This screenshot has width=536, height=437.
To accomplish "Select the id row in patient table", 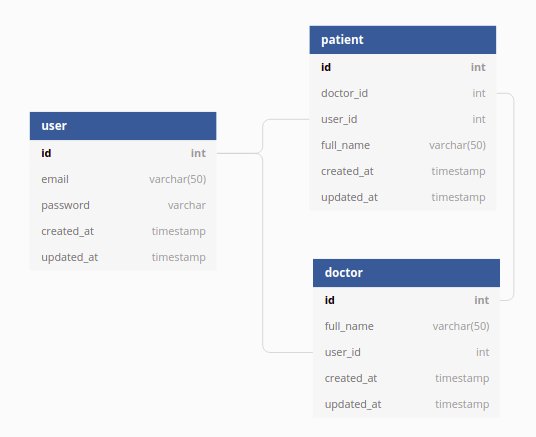I will pos(403,67).
